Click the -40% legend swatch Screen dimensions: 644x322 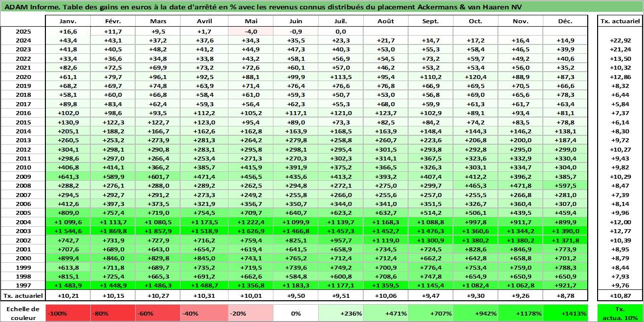(203, 313)
